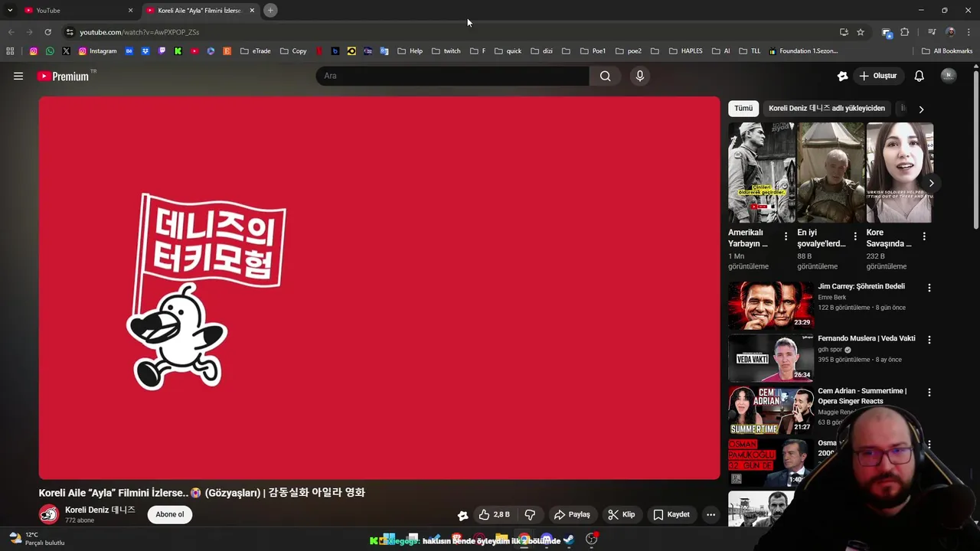Open the YouTube guide hamburger menu
Screen dimensions: 980x551
point(18,76)
